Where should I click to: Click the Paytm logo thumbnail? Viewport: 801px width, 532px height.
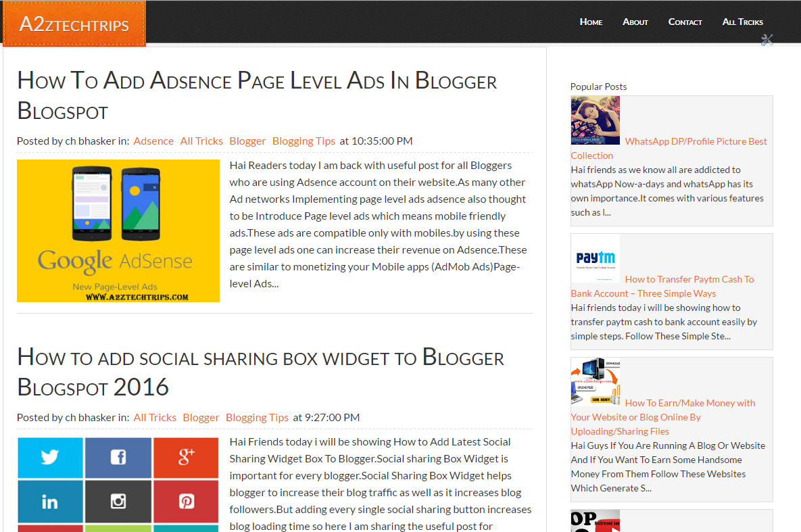tap(595, 258)
